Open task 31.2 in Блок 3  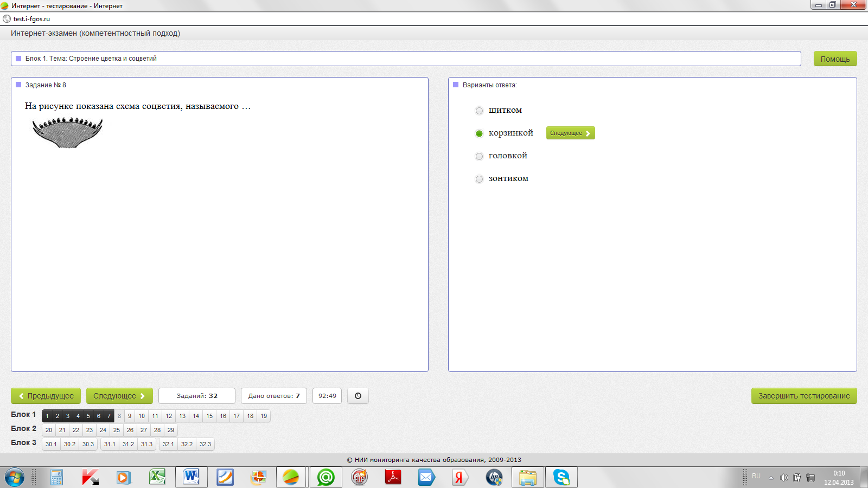point(128,444)
